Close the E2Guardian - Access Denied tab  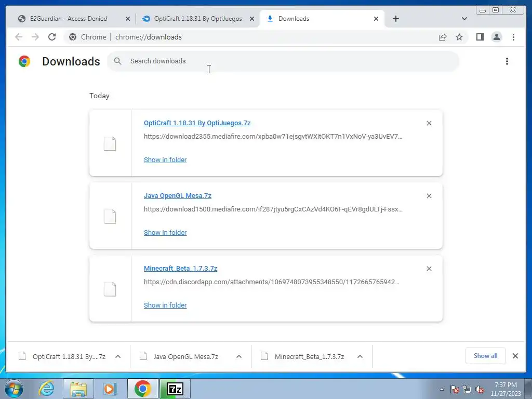[x=128, y=19]
